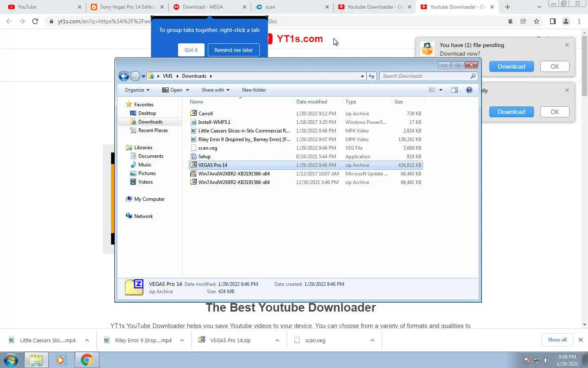The width and height of the screenshot is (588, 368).
Task: Create a New folder
Action: coord(254,90)
